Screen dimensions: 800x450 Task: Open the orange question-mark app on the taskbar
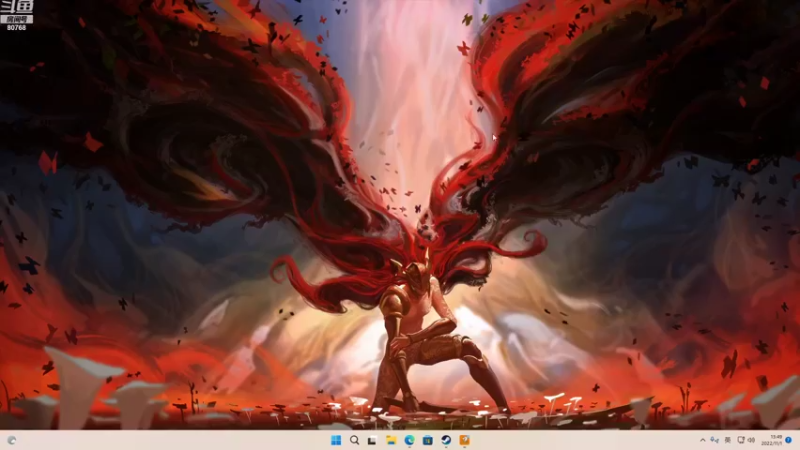point(464,440)
